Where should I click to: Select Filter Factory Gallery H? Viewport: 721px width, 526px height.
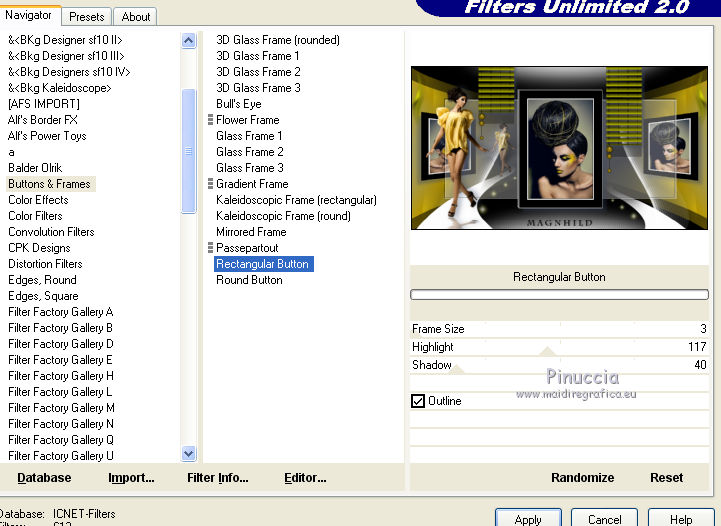click(61, 376)
